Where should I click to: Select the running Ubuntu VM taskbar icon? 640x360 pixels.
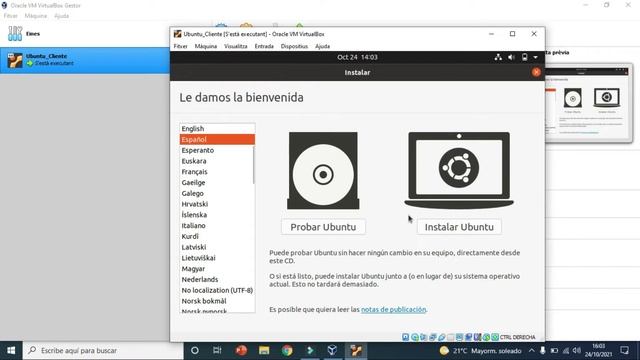356,350
